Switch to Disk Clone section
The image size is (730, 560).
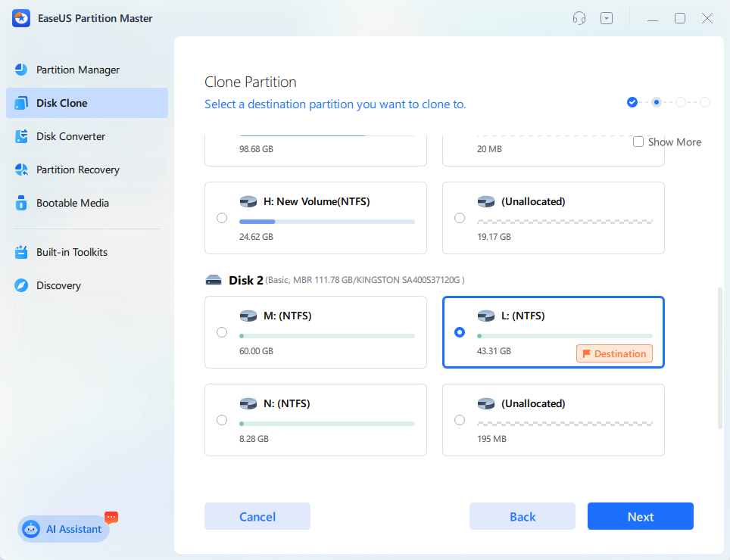87,103
